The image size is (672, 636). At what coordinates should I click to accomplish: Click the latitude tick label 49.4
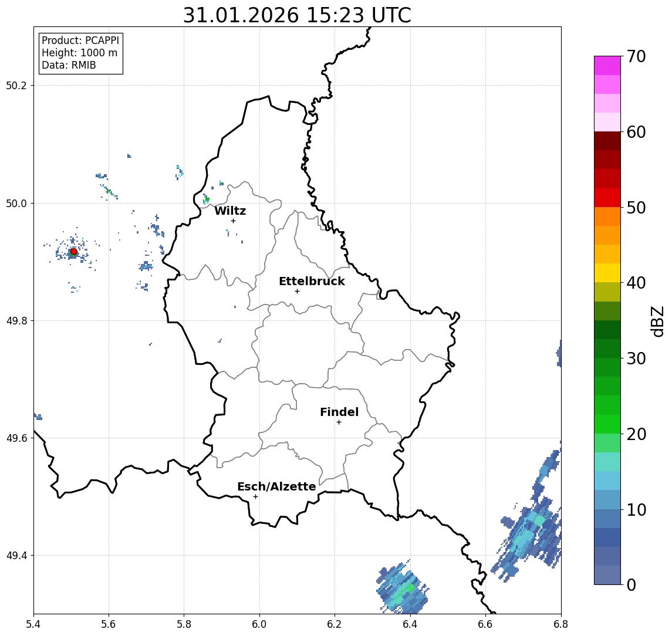pyautogui.click(x=16, y=556)
